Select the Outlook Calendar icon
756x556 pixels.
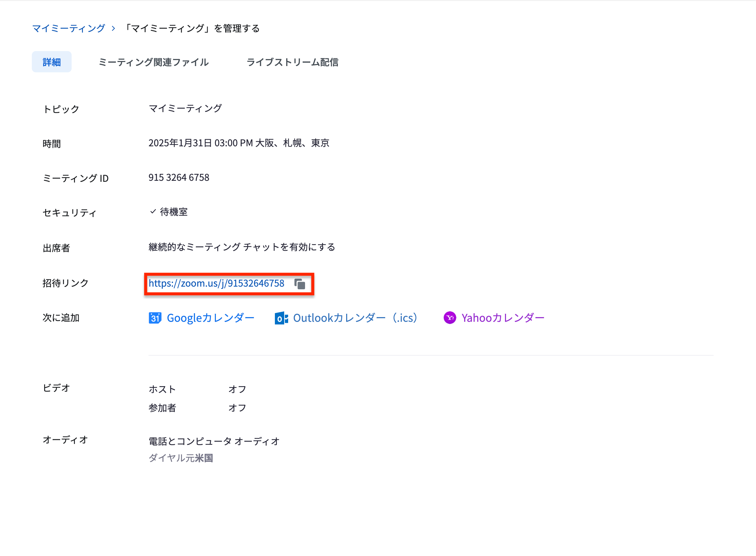pyautogui.click(x=281, y=318)
